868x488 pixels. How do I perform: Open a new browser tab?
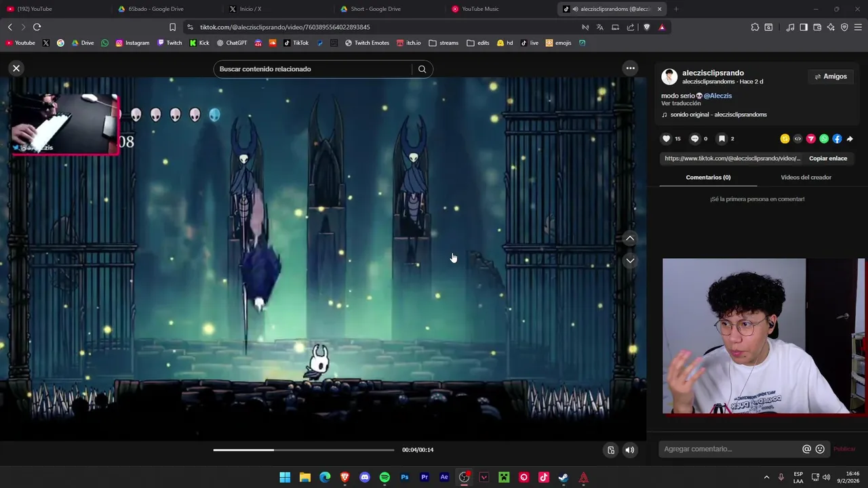(x=676, y=9)
